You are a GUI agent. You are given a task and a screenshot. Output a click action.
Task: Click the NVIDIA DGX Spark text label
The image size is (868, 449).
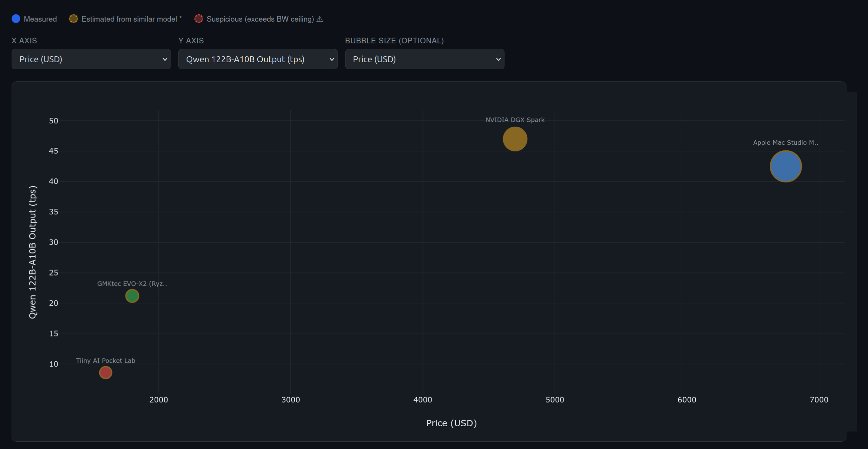point(515,120)
